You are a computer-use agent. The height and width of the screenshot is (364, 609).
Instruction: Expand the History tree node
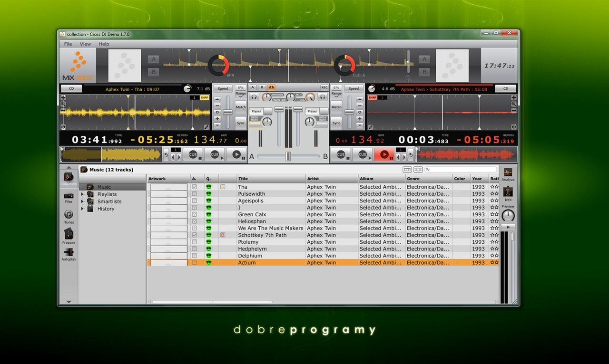tap(82, 209)
